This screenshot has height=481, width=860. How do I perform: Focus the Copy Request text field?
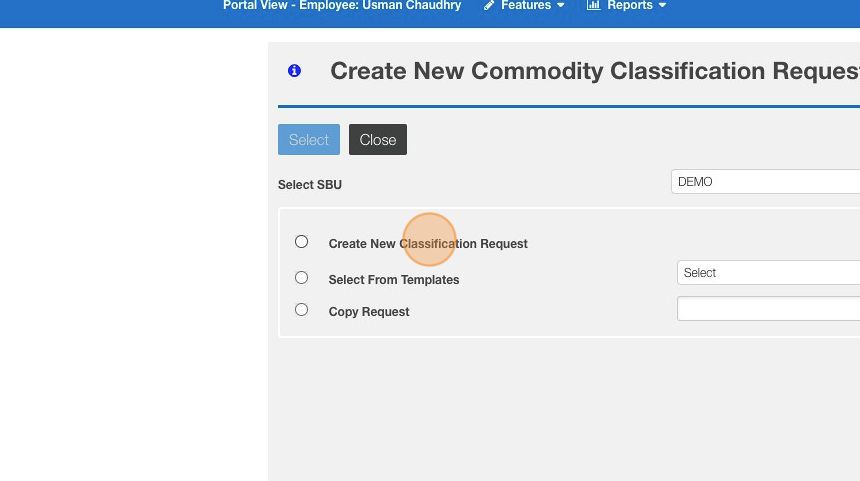click(768, 309)
